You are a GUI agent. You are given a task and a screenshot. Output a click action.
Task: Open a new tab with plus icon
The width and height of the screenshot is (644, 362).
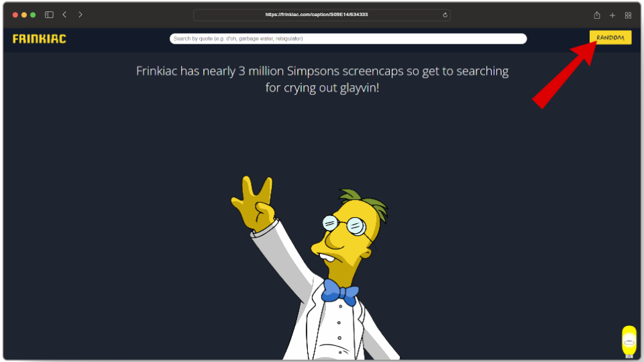click(x=612, y=15)
